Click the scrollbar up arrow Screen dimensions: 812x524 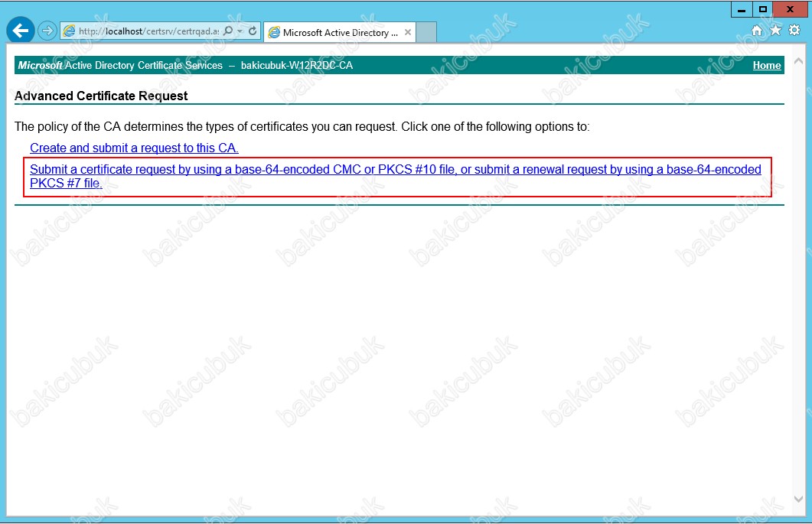click(798, 61)
